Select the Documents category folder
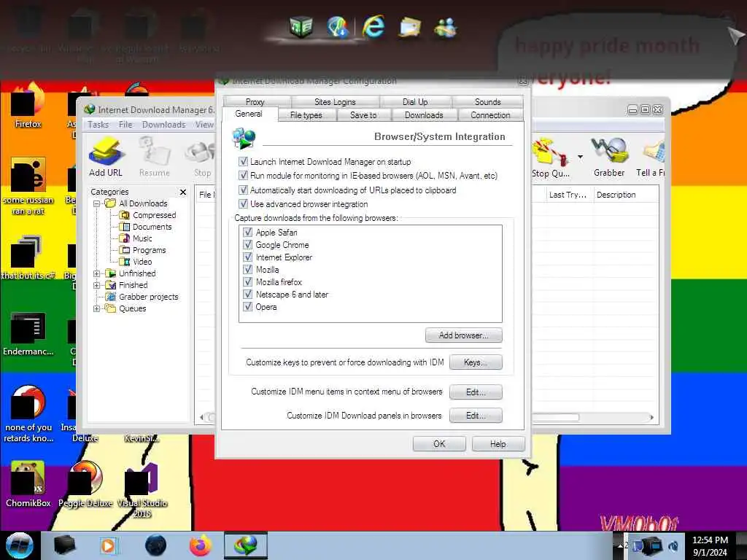Screen dimensions: 747x560 145,227
